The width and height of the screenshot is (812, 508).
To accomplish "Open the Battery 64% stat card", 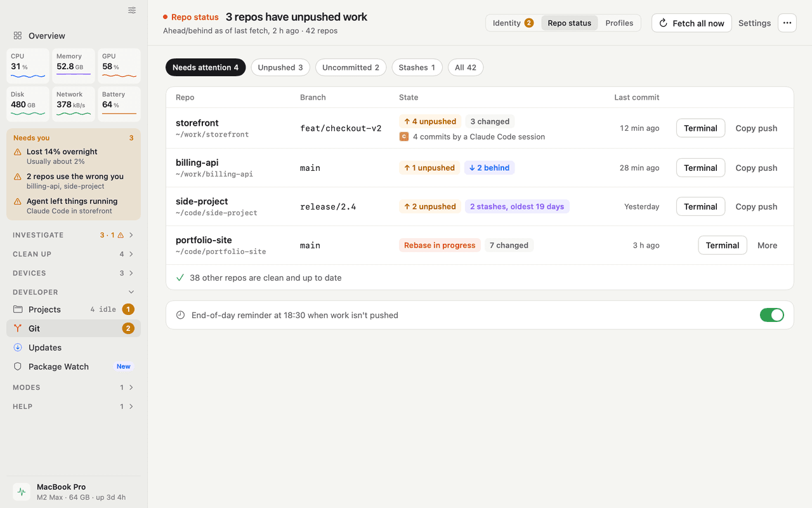I will pos(119,104).
